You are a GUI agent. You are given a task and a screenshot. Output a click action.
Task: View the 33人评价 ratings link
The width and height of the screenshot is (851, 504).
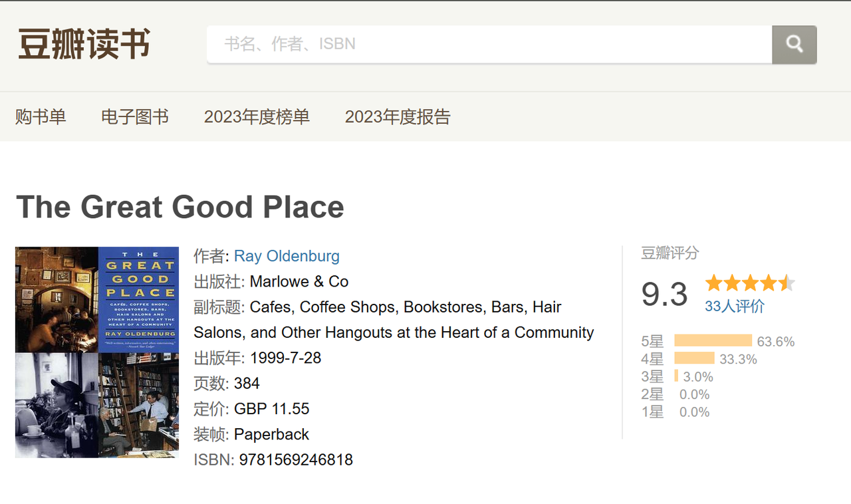pyautogui.click(x=735, y=306)
